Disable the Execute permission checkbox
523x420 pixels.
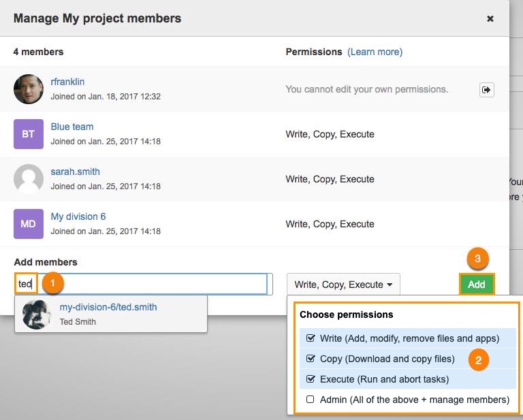click(311, 379)
